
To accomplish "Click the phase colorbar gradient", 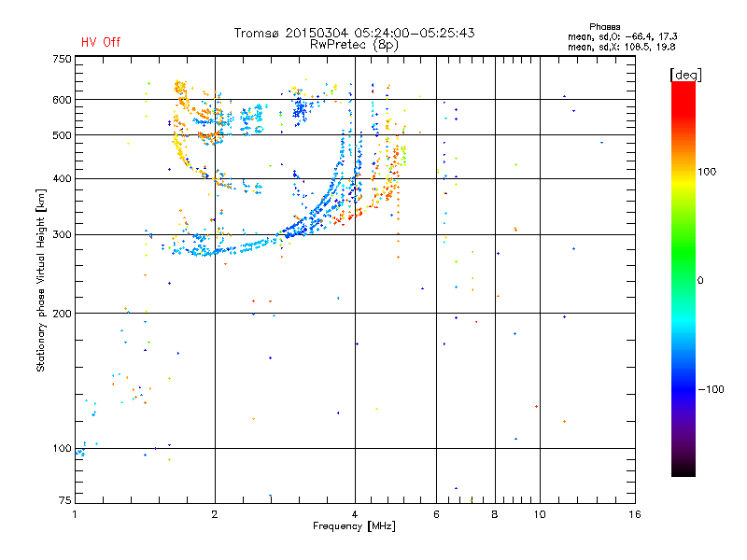I will click(x=684, y=278).
